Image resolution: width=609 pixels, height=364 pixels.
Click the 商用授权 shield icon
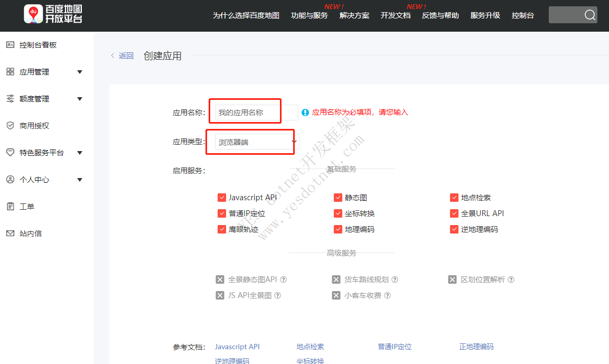tap(11, 126)
